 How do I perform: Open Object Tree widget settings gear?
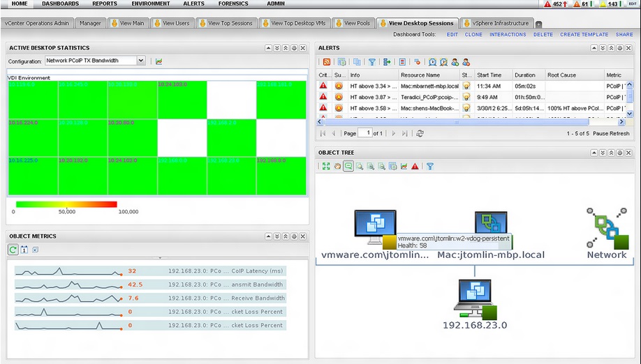[x=620, y=153]
